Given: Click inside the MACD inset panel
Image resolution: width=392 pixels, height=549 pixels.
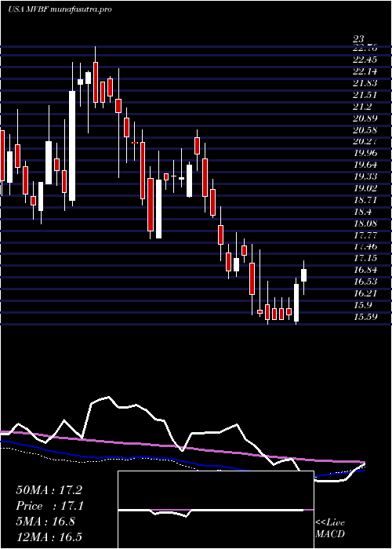Looking at the screenshot, I should click(x=216, y=510).
